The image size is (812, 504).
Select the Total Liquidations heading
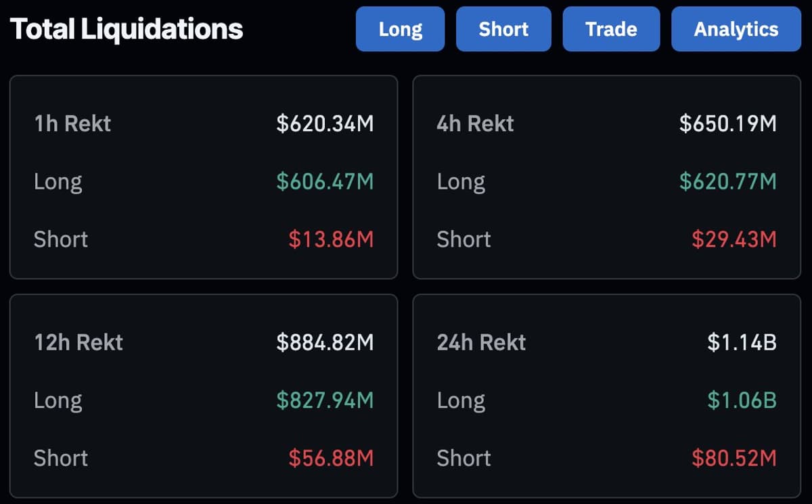click(x=127, y=28)
